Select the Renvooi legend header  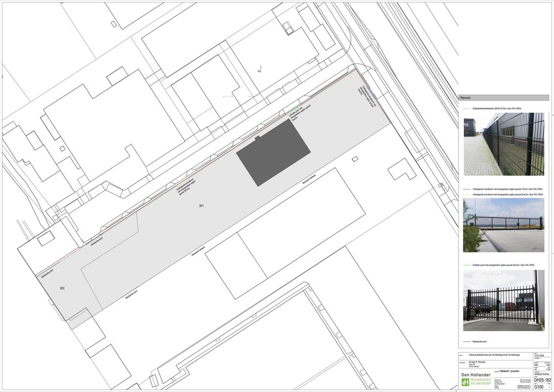[x=504, y=98]
